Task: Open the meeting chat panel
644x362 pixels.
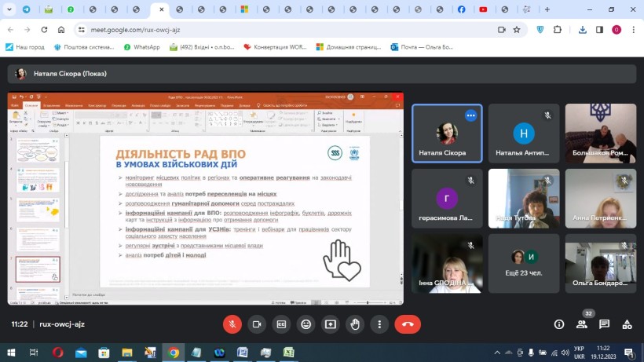Action: tap(604, 324)
